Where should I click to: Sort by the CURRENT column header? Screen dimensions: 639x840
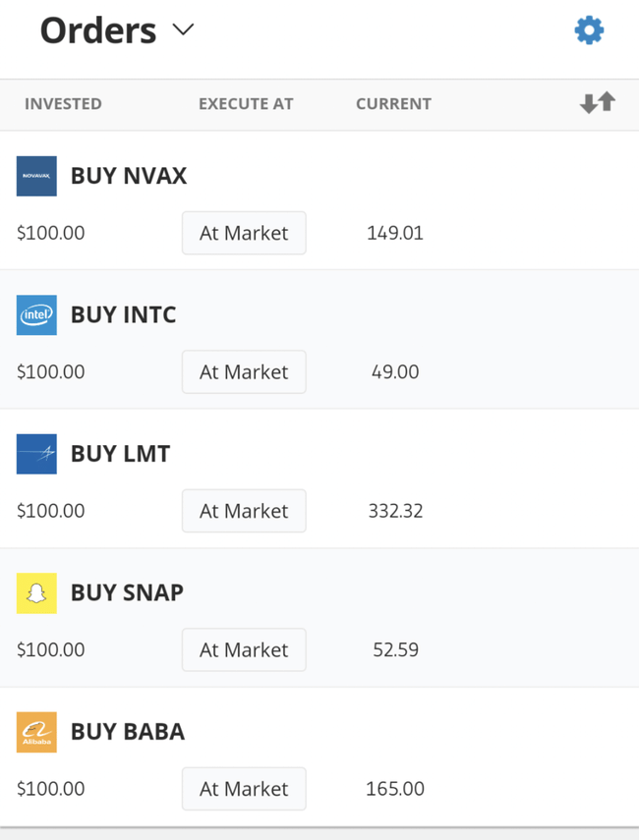(393, 104)
